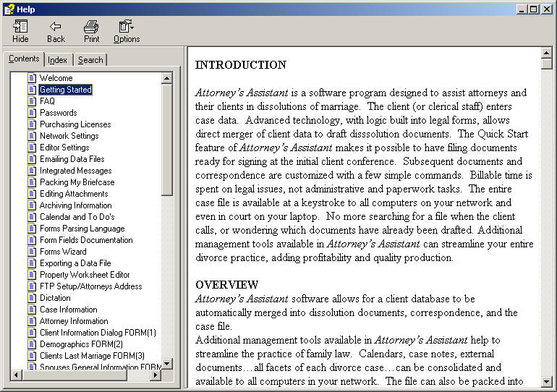Open the Packing My Briefcase topic
The width and height of the screenshot is (557, 392).
pos(77,182)
